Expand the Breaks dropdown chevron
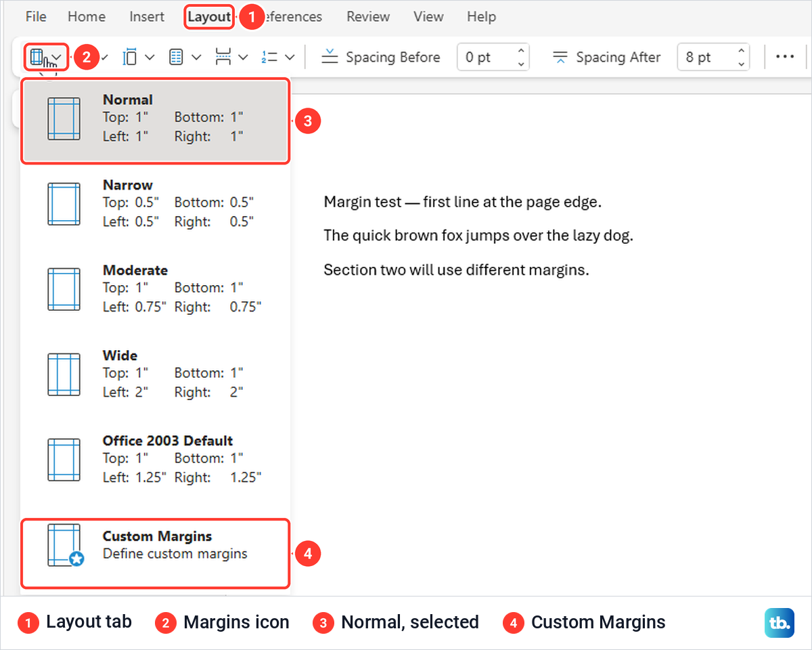The image size is (812, 650). (x=243, y=58)
